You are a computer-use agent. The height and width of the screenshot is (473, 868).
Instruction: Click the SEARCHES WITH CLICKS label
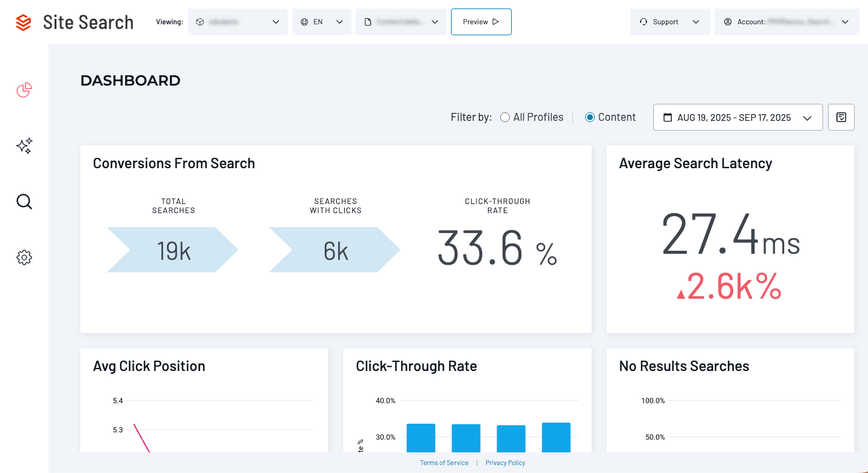[x=336, y=206]
